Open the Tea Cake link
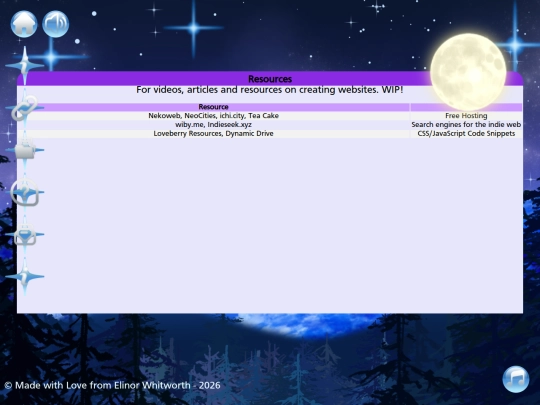 click(x=263, y=116)
